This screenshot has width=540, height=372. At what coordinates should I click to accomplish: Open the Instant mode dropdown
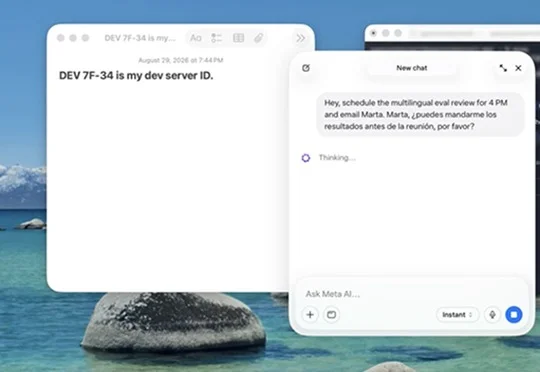pos(457,314)
